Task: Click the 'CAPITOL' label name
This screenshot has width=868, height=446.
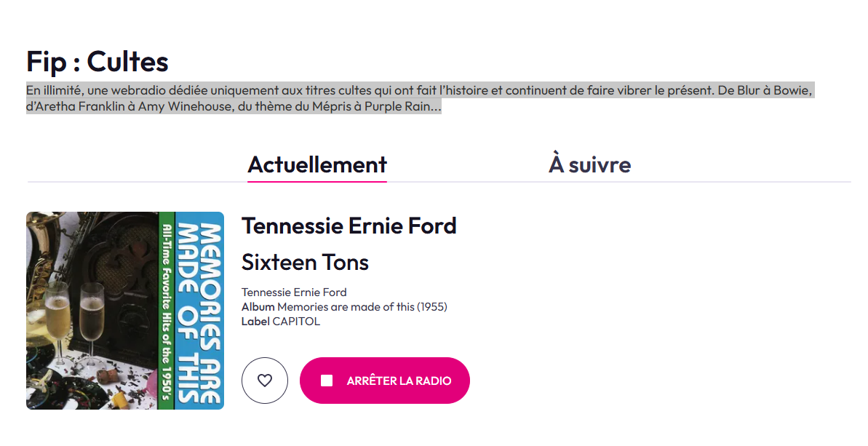Action: tap(296, 322)
